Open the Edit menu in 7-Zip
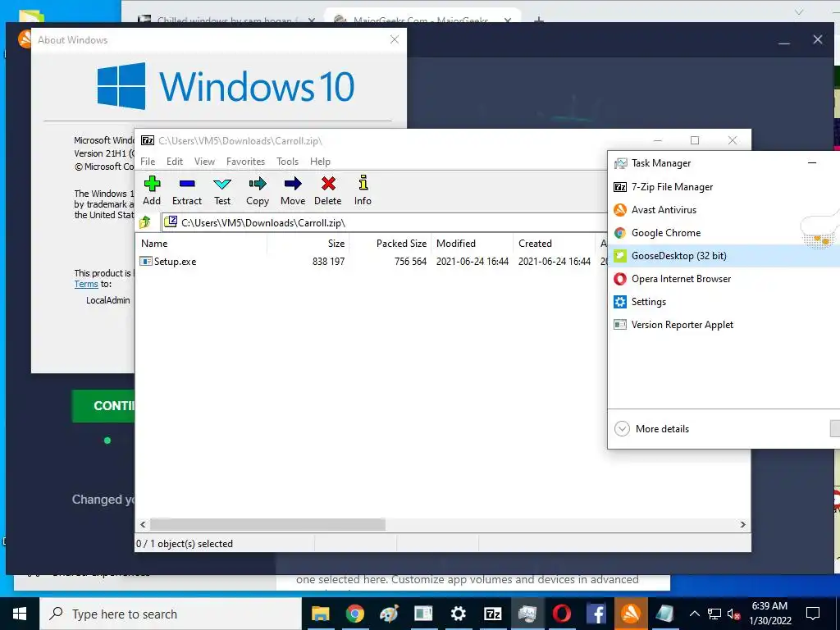840x630 pixels. pos(175,162)
